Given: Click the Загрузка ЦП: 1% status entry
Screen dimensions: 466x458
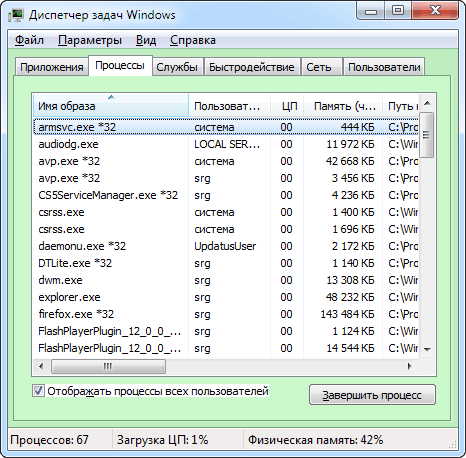Looking at the screenshot, I should pos(162,440).
